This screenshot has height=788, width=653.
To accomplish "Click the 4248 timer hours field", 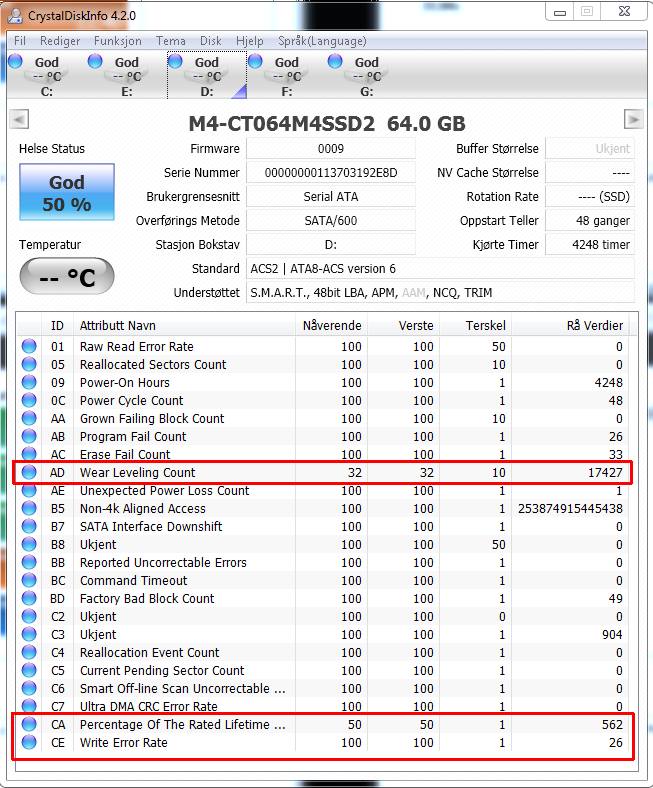I will tap(590, 245).
